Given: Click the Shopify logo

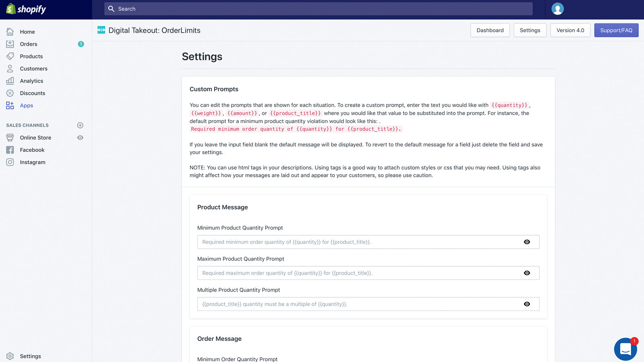Looking at the screenshot, I should point(26,9).
